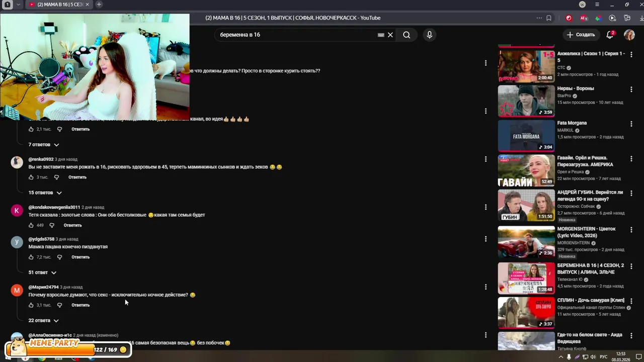Expand '15 ответов' replies
The width and height of the screenshot is (644, 362).
tap(45, 193)
